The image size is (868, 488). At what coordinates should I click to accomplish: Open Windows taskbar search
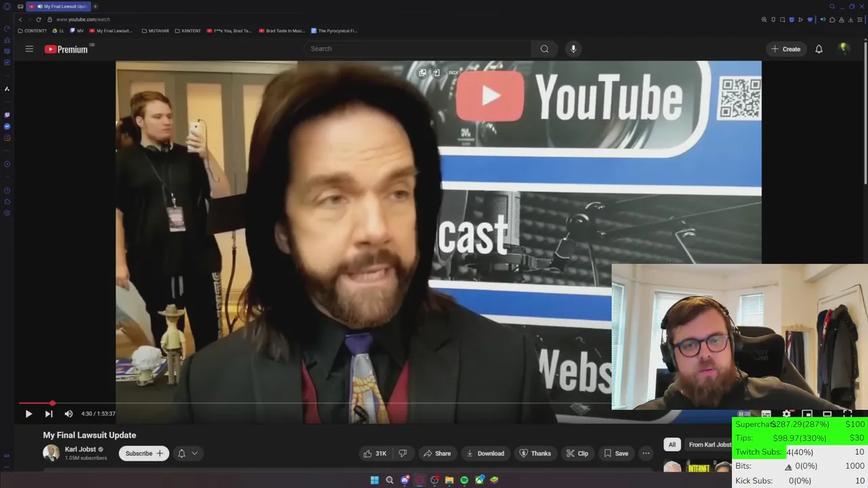(x=389, y=480)
